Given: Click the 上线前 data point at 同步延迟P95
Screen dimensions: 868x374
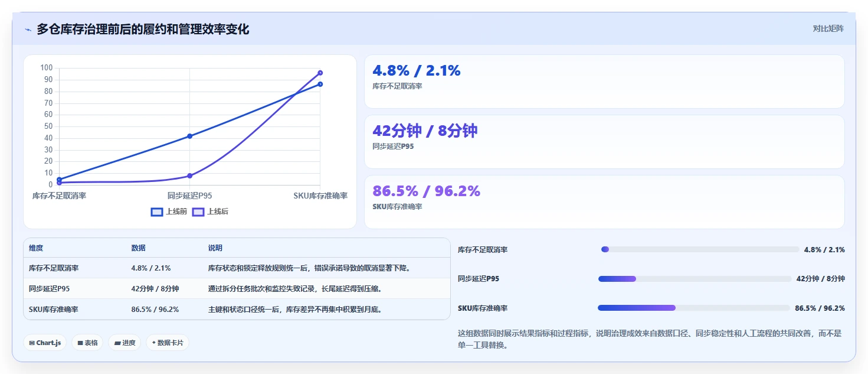Looking at the screenshot, I should (x=189, y=136).
